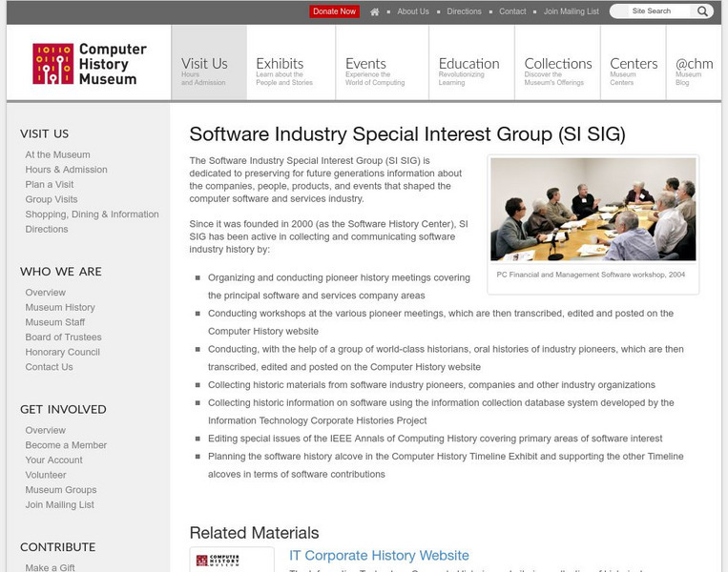This screenshot has height=572, width=728.
Task: Open Museum Groups sidebar link
Action: click(x=61, y=490)
